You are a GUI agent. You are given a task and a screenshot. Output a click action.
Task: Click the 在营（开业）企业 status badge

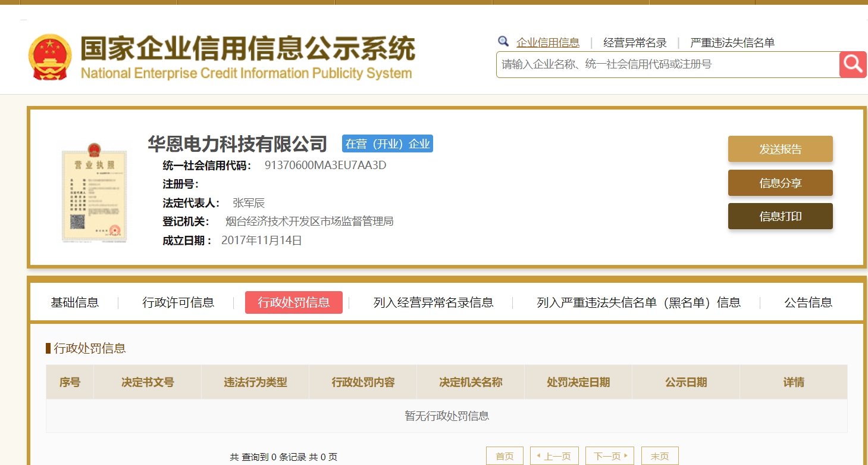click(x=387, y=143)
